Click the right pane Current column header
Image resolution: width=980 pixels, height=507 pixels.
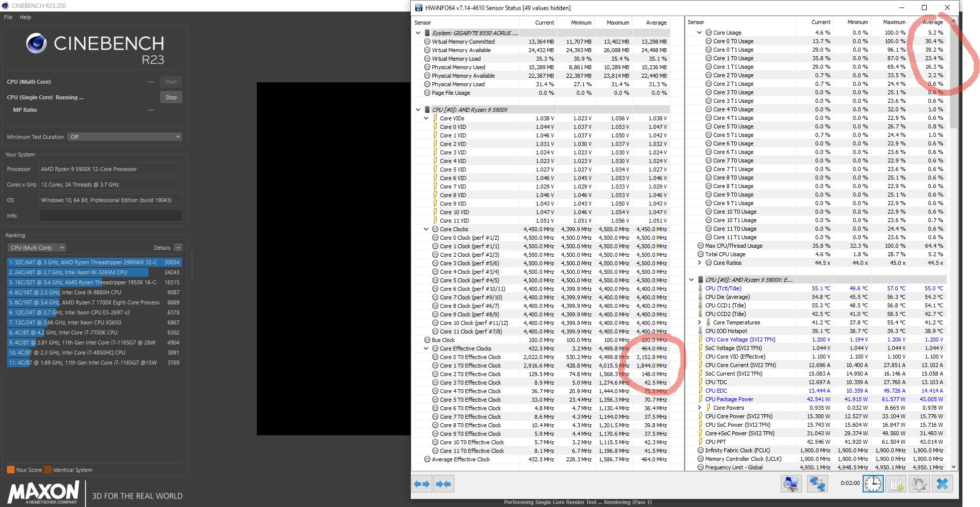click(814, 22)
